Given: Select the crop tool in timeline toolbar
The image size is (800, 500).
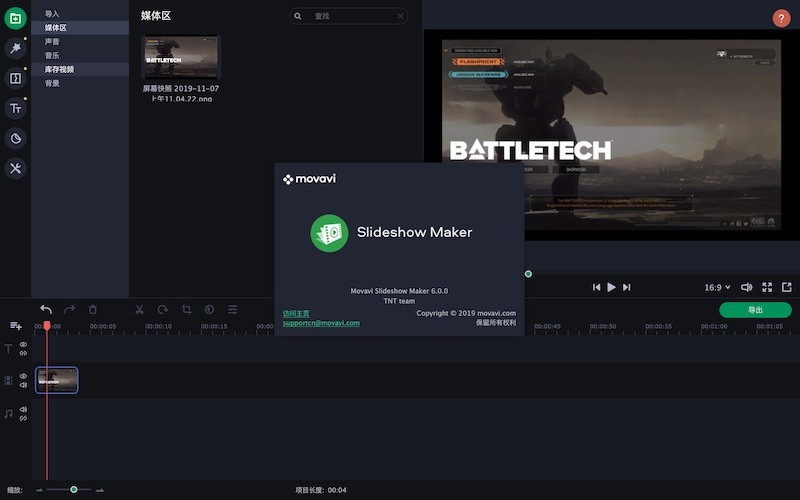Looking at the screenshot, I should click(x=186, y=309).
